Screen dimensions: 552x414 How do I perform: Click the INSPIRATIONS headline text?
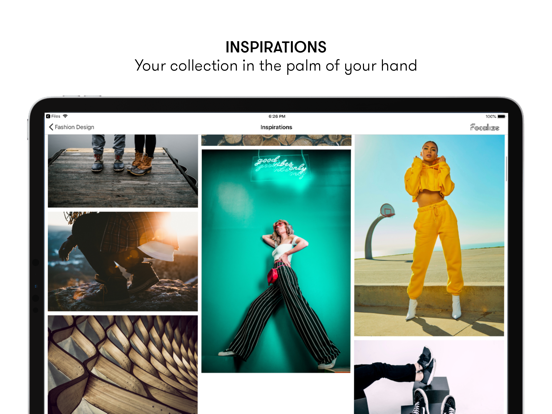[x=276, y=47]
